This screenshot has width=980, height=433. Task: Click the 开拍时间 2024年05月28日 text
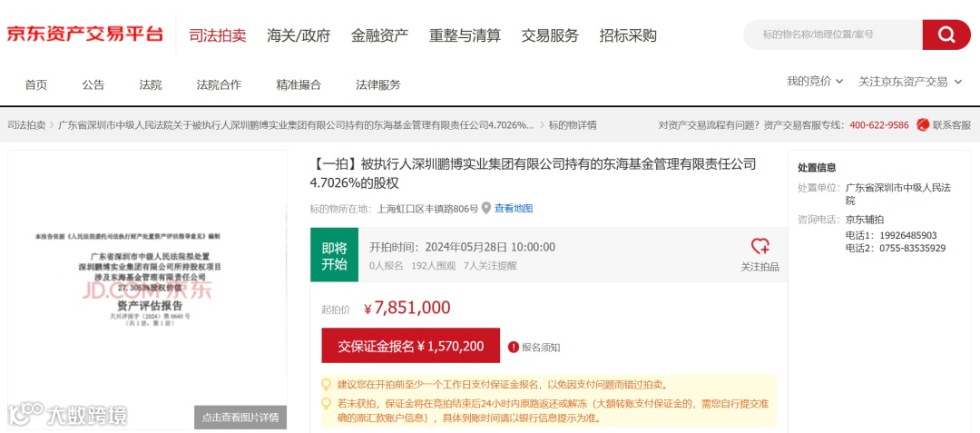[x=463, y=246]
